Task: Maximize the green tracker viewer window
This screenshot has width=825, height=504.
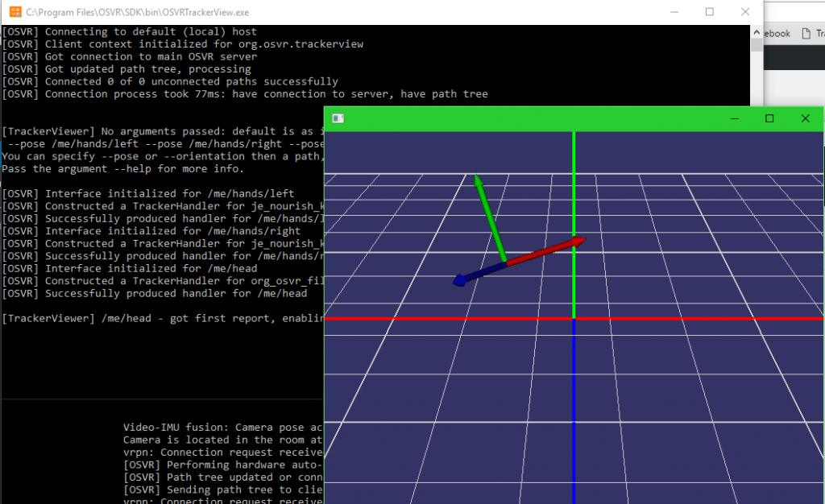Action: pyautogui.click(x=769, y=118)
